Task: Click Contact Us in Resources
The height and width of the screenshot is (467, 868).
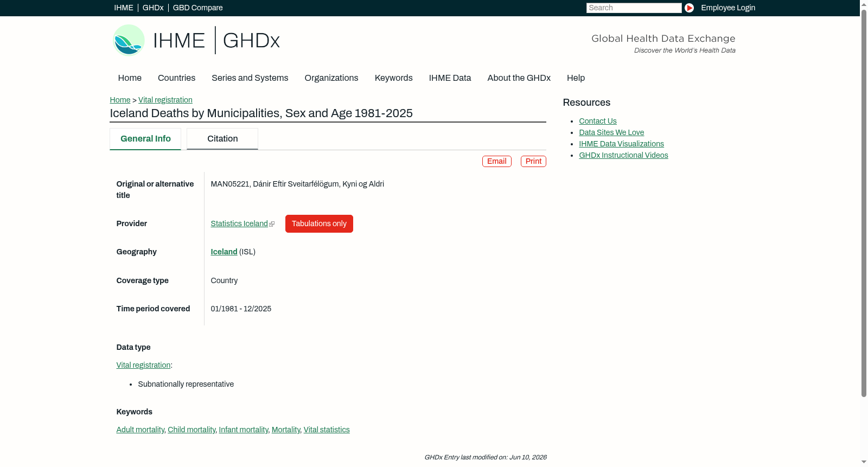Action: tap(598, 121)
